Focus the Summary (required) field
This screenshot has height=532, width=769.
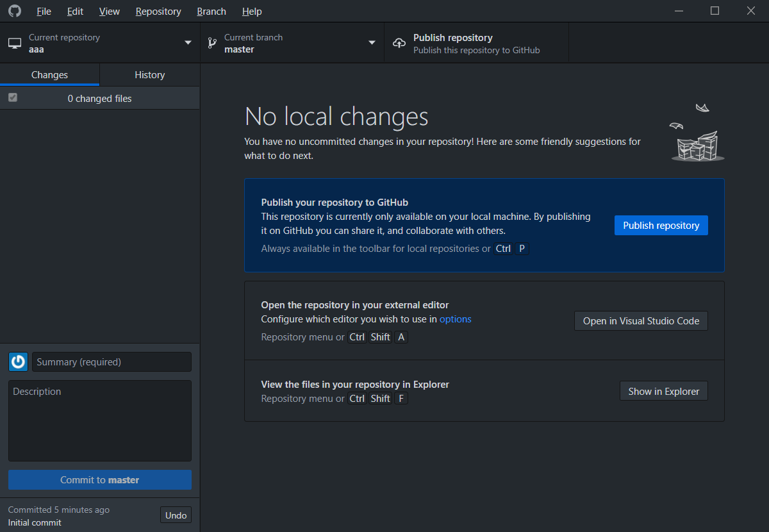click(112, 362)
